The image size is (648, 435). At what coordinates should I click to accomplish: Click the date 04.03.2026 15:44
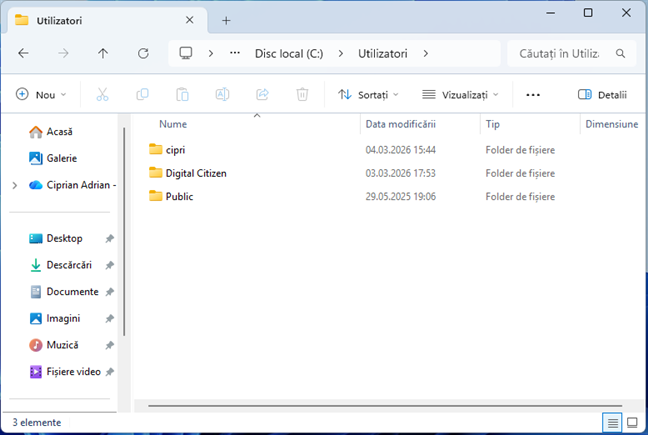click(x=400, y=150)
